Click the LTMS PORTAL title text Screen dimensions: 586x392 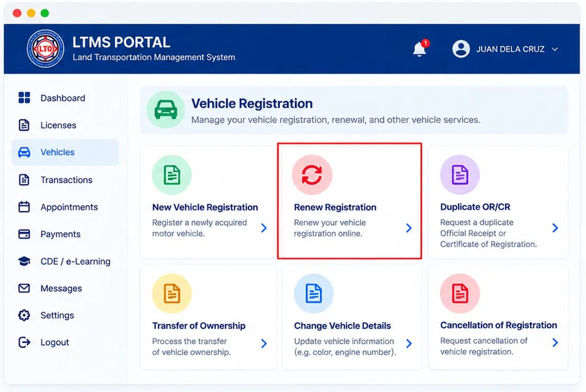121,42
